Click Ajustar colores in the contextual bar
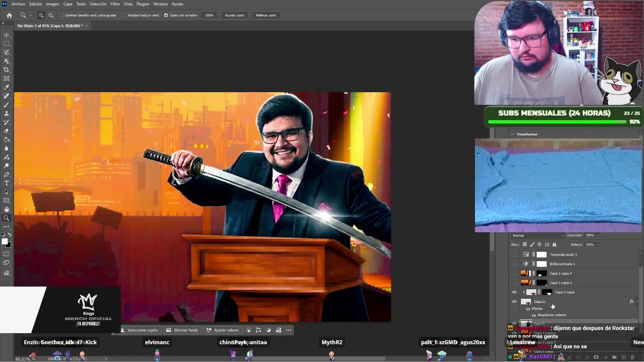Viewport: 644px width, 362px height. 223,330
